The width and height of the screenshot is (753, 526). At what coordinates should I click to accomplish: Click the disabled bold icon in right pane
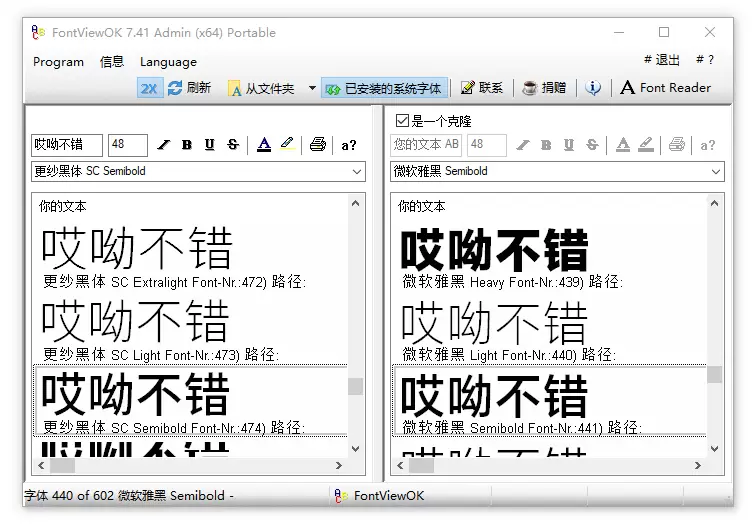point(546,145)
